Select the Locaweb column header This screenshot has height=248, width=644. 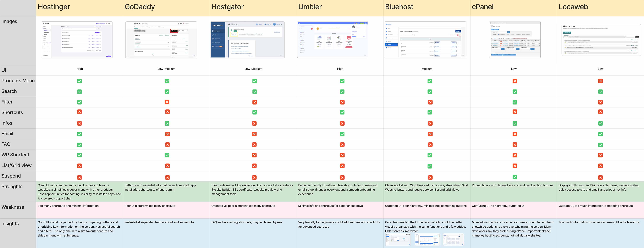(573, 7)
